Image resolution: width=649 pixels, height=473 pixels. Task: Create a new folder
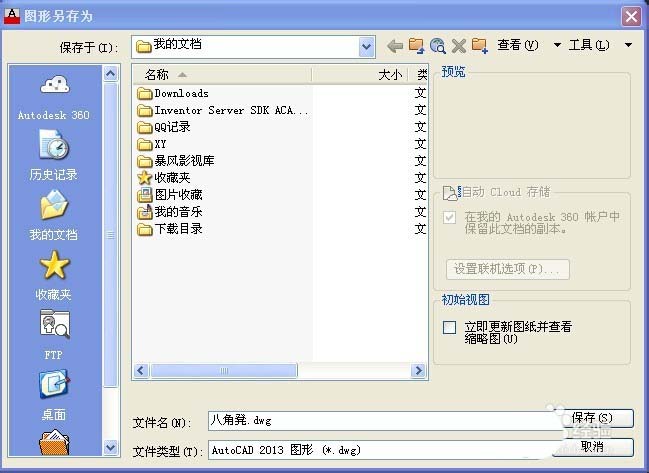(x=480, y=46)
